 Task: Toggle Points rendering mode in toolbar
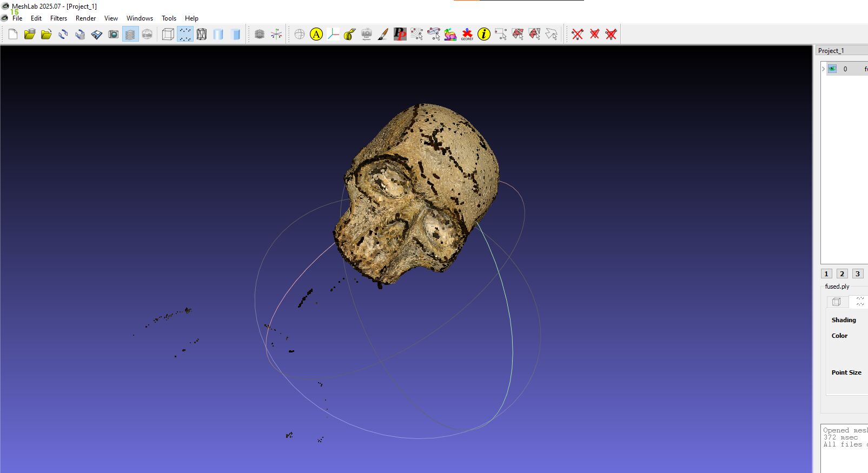pos(185,35)
